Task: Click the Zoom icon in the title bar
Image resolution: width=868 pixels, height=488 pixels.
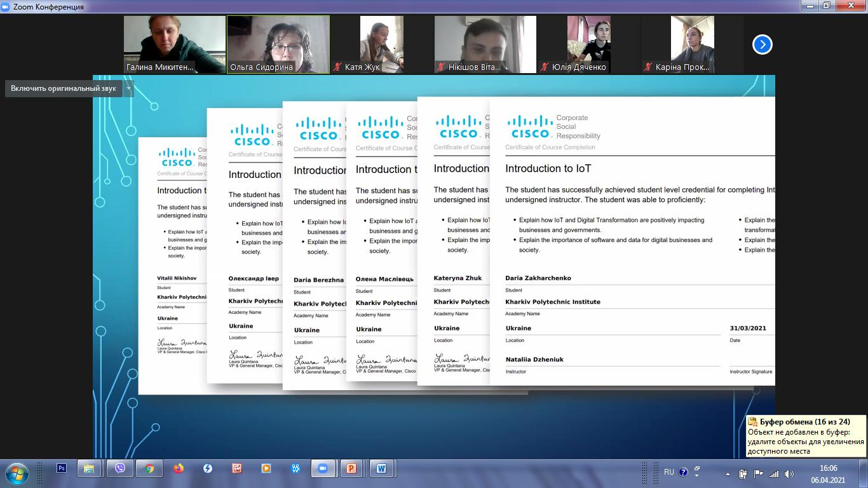Action: point(6,6)
